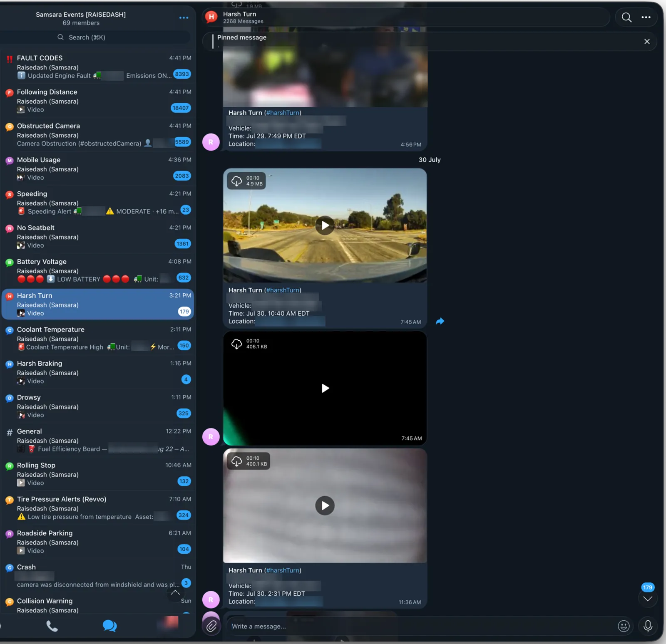Switch to the Chats tab icon
Screen dimensions: 666x644
109,626
